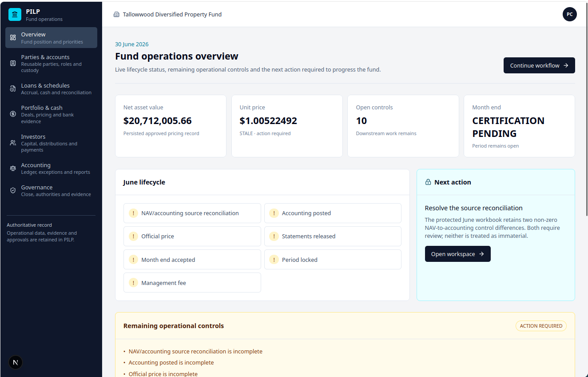Open the Month end certification card
This screenshot has width=588, height=377.
point(519,126)
